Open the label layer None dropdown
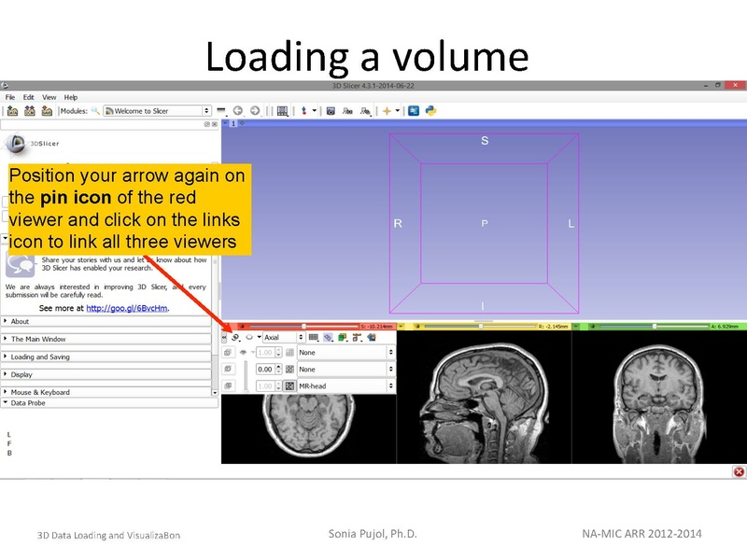The width and height of the screenshot is (747, 560). [345, 353]
